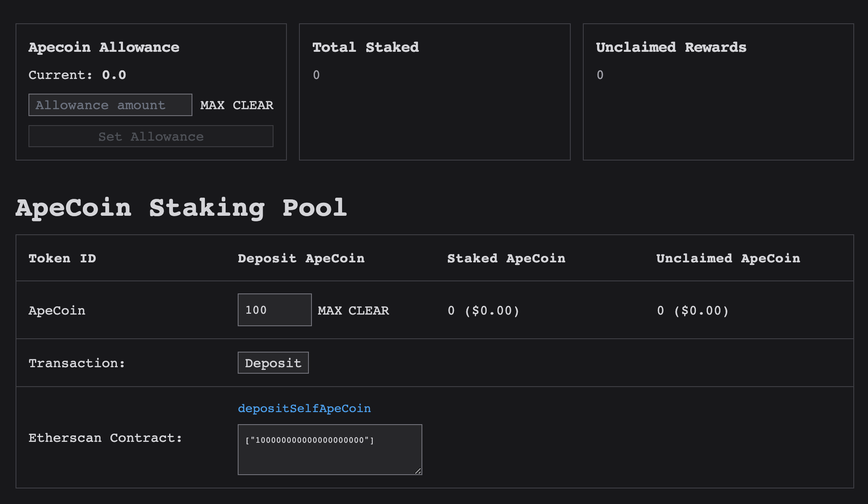Open the depositSelfApeCoin contract link
The image size is (868, 504).
[304, 408]
